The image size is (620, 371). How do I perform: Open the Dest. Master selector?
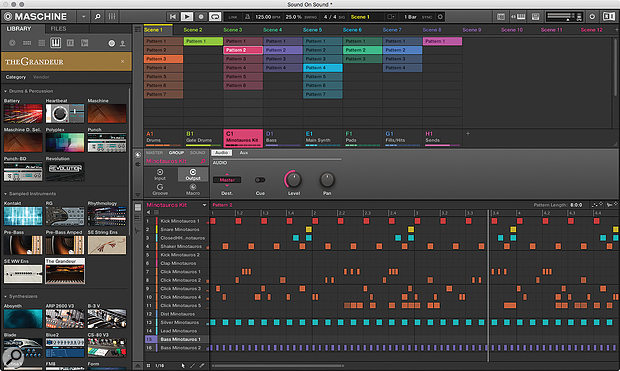pos(227,180)
